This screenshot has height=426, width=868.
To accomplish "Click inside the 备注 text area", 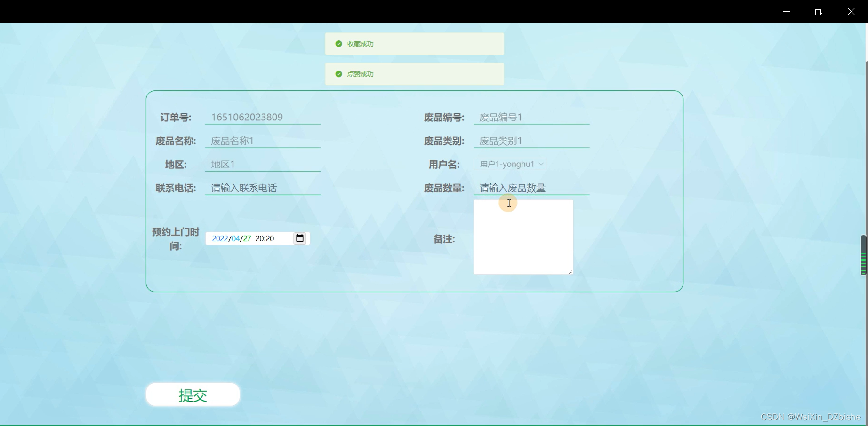I will pyautogui.click(x=523, y=237).
